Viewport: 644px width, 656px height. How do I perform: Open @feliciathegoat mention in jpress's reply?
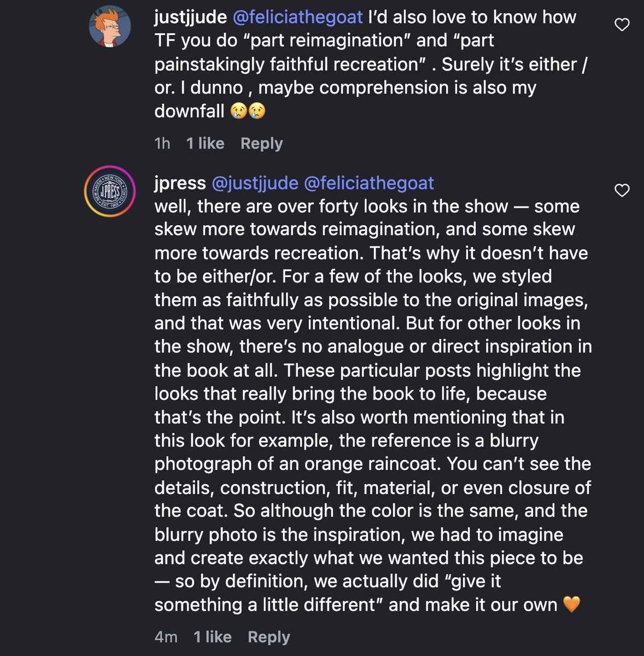coord(368,183)
